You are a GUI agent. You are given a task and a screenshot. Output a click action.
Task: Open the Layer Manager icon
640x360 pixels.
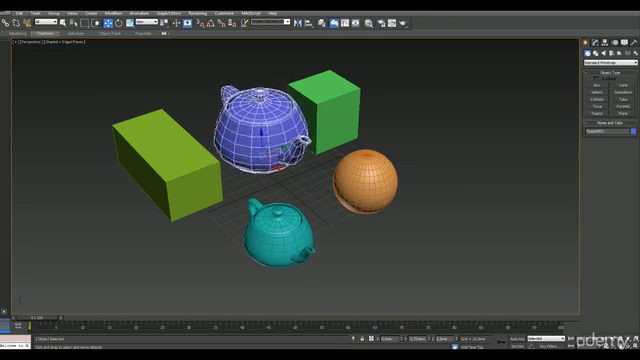322,23
